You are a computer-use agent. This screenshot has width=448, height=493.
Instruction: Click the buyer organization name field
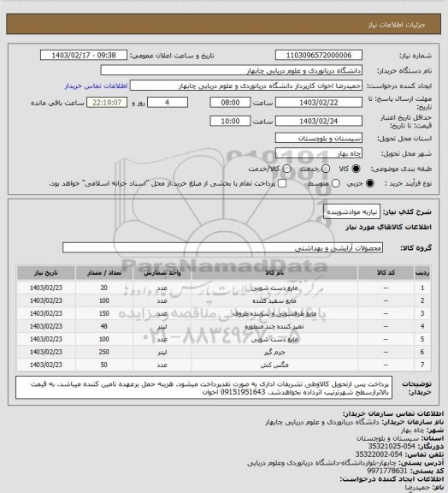point(231,70)
